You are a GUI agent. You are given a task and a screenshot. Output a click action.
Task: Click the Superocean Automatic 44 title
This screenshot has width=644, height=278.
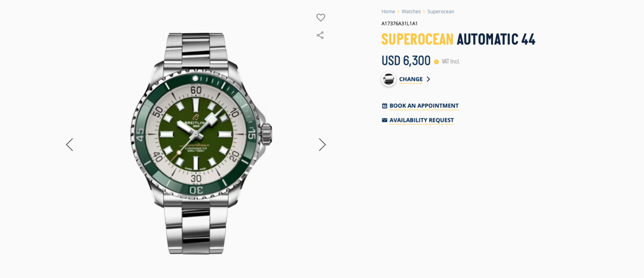458,39
